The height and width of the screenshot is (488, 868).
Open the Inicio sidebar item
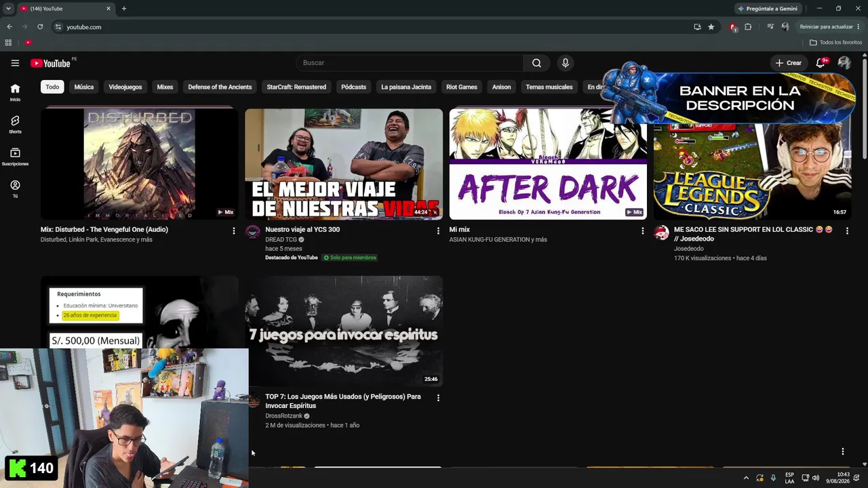click(x=15, y=92)
